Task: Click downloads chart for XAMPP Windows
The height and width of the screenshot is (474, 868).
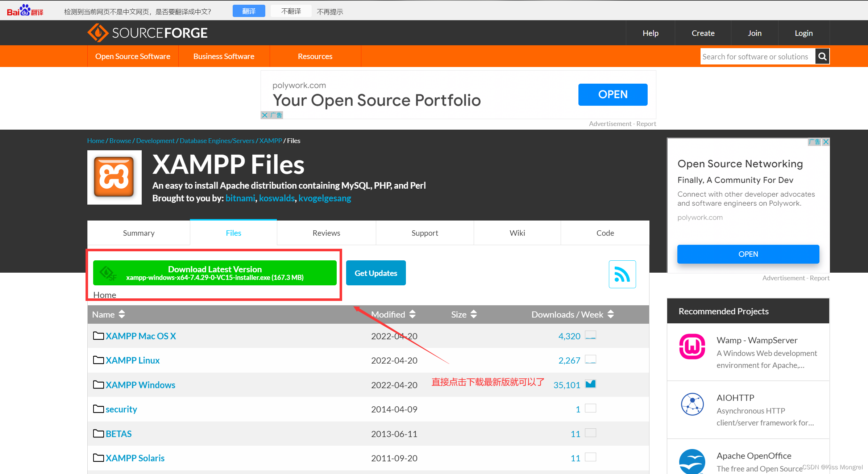Action: point(590,384)
